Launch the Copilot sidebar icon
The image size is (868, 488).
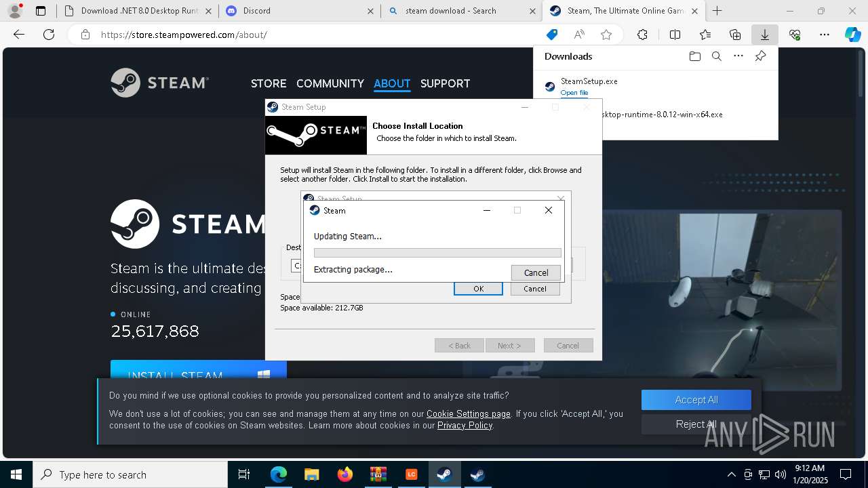[853, 35]
